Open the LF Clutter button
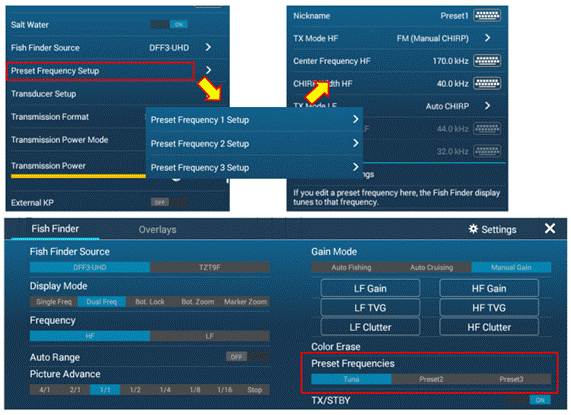This screenshot has width=571, height=415. click(370, 327)
